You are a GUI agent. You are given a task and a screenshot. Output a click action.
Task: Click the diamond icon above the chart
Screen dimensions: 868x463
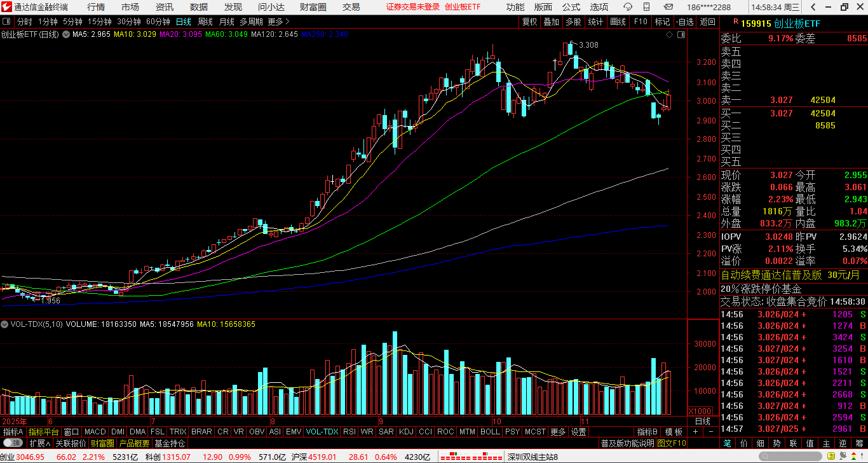(670, 35)
